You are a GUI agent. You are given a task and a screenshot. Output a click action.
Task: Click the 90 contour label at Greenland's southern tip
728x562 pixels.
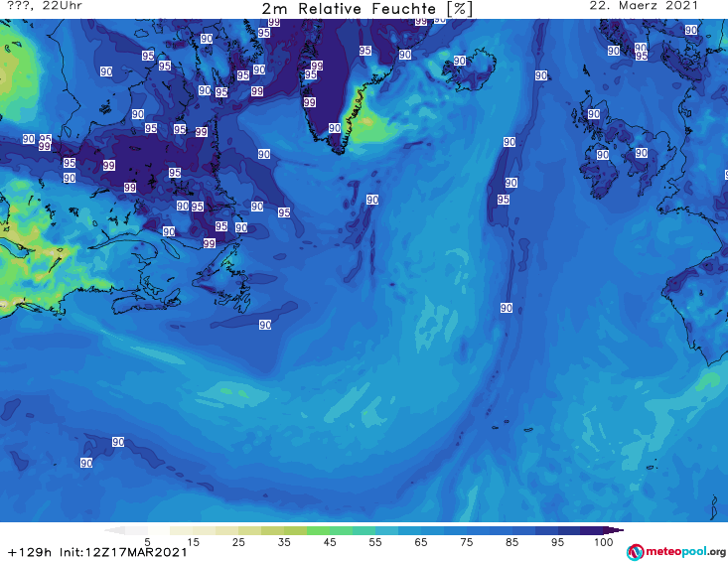pos(335,128)
